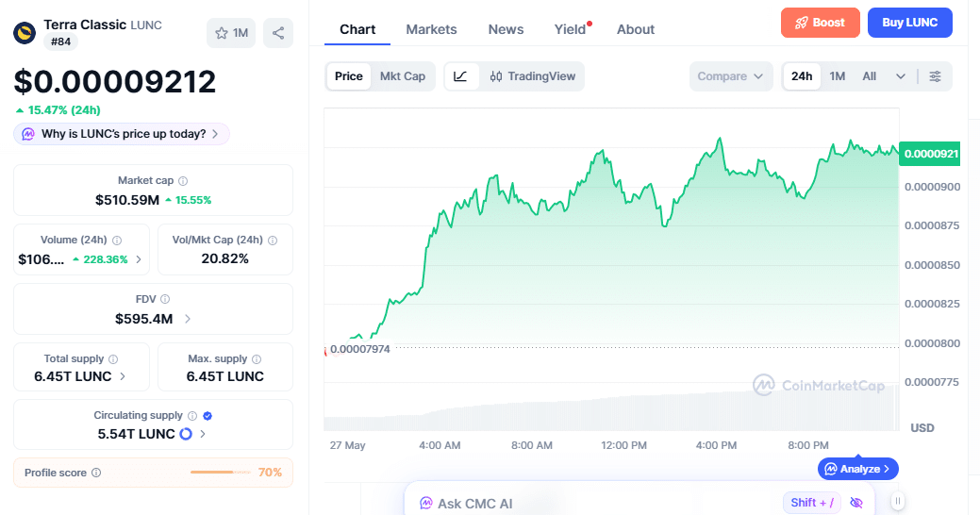Image resolution: width=980 pixels, height=515 pixels.
Task: Click into the Ask CMC AI input
Action: pyautogui.click(x=600, y=503)
